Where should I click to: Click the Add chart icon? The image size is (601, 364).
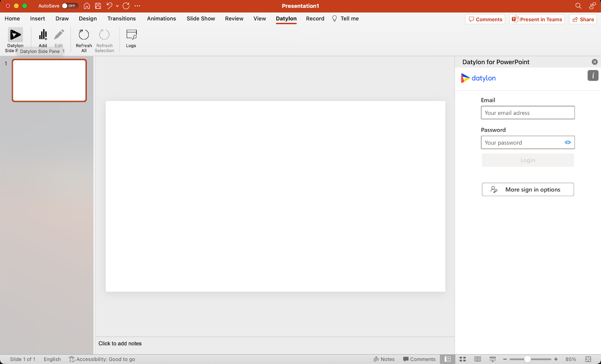[43, 35]
